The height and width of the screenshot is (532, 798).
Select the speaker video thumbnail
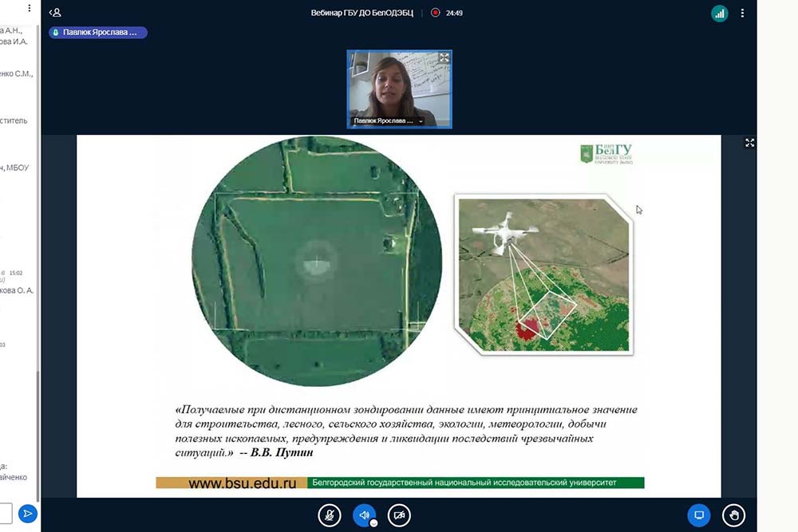pyautogui.click(x=400, y=89)
